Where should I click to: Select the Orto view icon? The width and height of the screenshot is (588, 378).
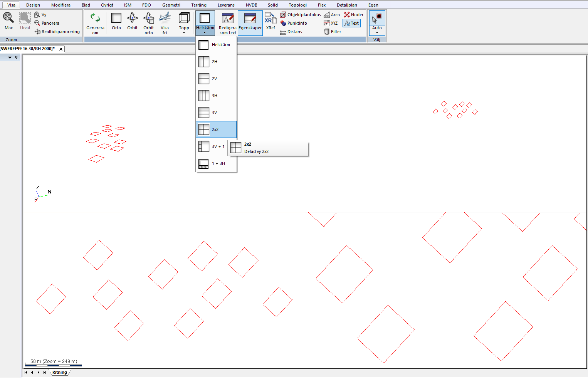point(116,18)
